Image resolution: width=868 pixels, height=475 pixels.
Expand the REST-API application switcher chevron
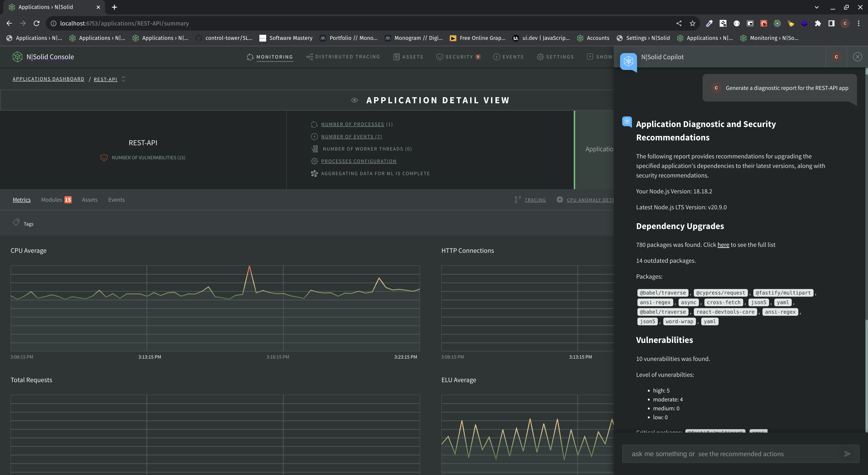coord(124,79)
